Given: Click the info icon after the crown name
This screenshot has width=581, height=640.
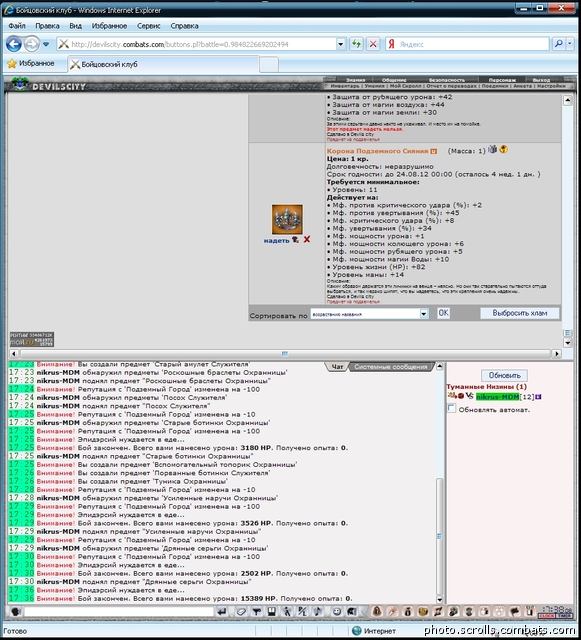Looking at the screenshot, I should [434, 151].
